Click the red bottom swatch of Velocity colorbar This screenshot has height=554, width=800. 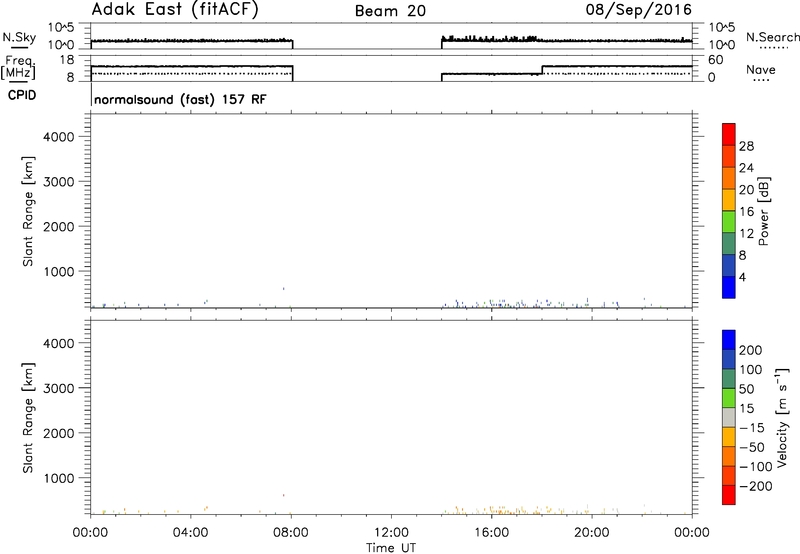click(x=729, y=495)
